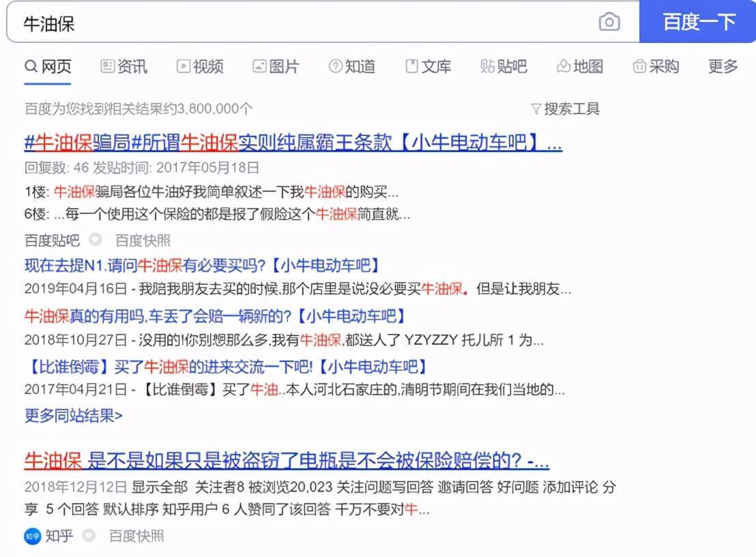This screenshot has width=756, height=557.
Task: Open the 贴吧 tab
Action: point(504,66)
